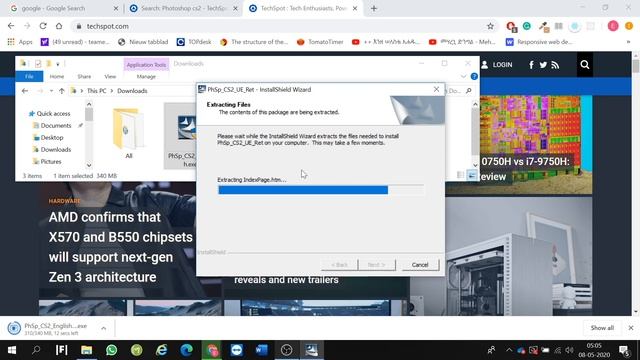This screenshot has height=360, width=640.
Task: Open Documents in navigation pane
Action: 56,125
